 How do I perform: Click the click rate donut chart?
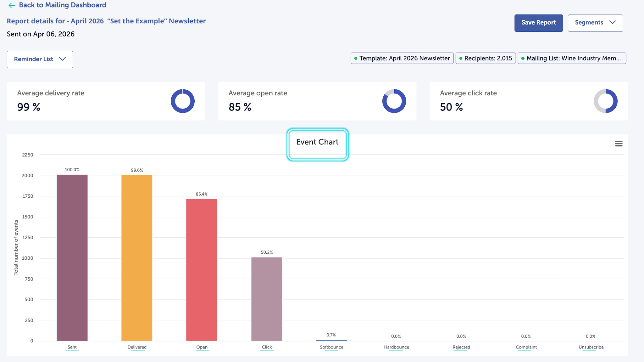tap(605, 101)
